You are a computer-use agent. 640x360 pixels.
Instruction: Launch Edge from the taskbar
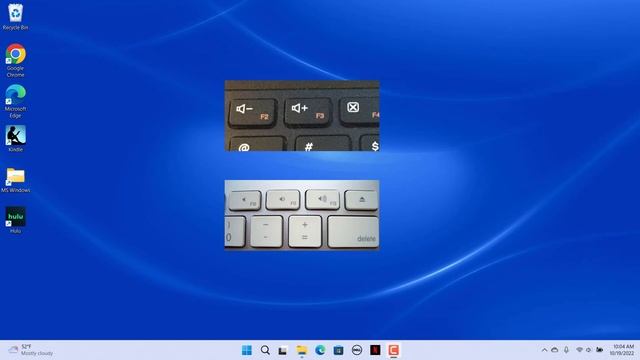(320, 350)
